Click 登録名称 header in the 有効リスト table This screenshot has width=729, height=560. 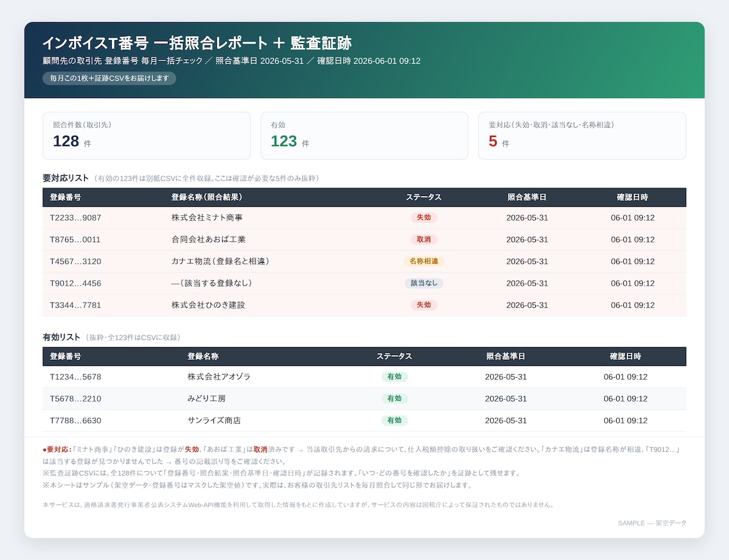click(203, 356)
